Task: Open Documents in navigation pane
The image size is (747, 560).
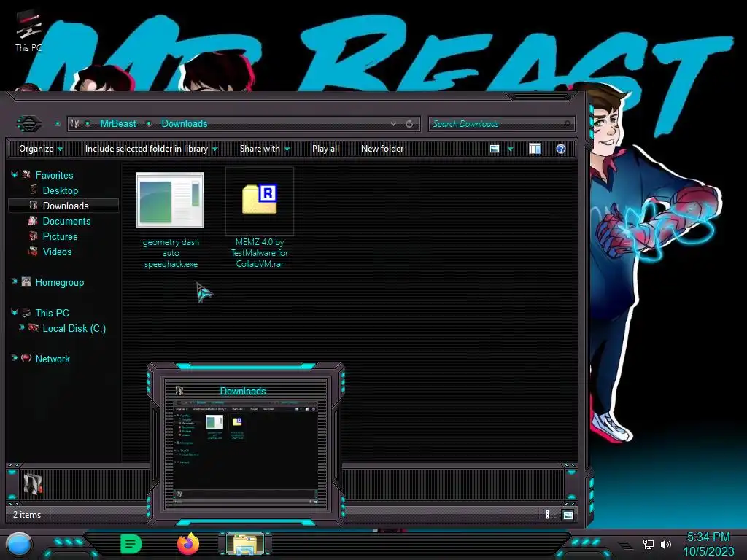Action: click(x=66, y=221)
